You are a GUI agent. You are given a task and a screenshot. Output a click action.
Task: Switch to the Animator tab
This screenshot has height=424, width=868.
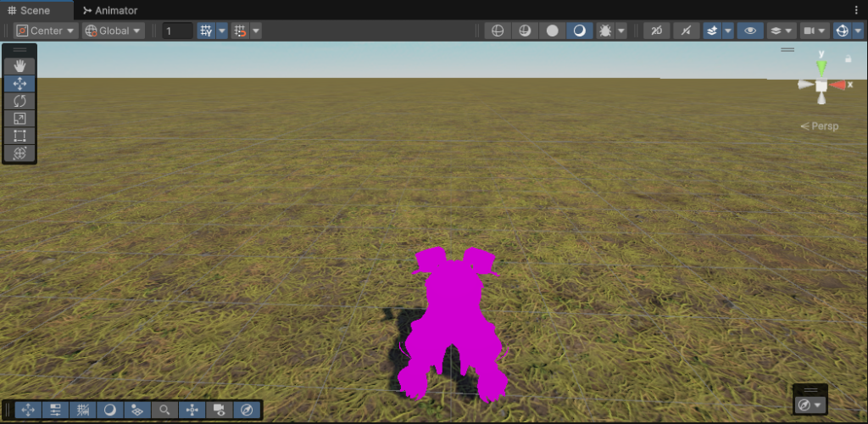(x=110, y=10)
